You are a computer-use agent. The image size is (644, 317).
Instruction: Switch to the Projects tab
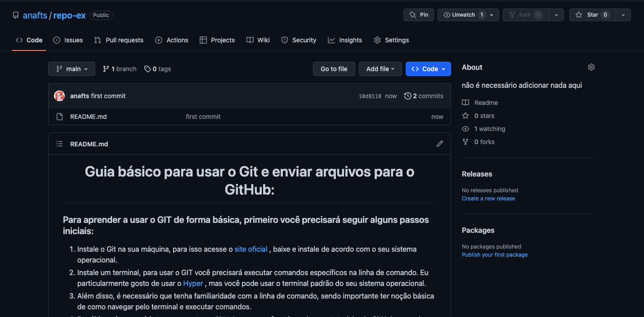point(217,40)
